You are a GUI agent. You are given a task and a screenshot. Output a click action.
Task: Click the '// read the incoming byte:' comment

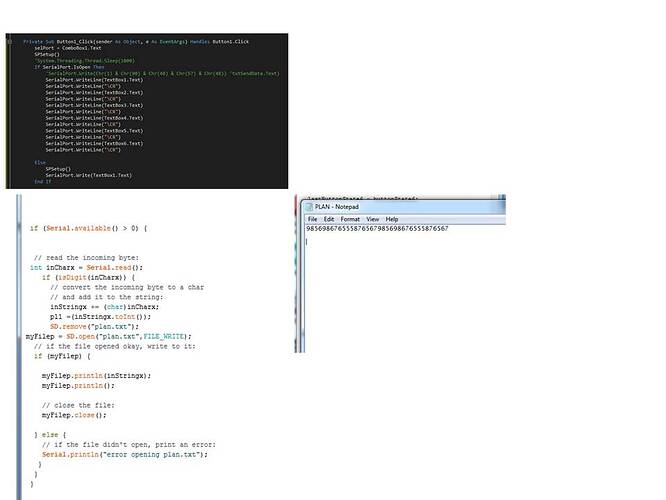pos(86,258)
